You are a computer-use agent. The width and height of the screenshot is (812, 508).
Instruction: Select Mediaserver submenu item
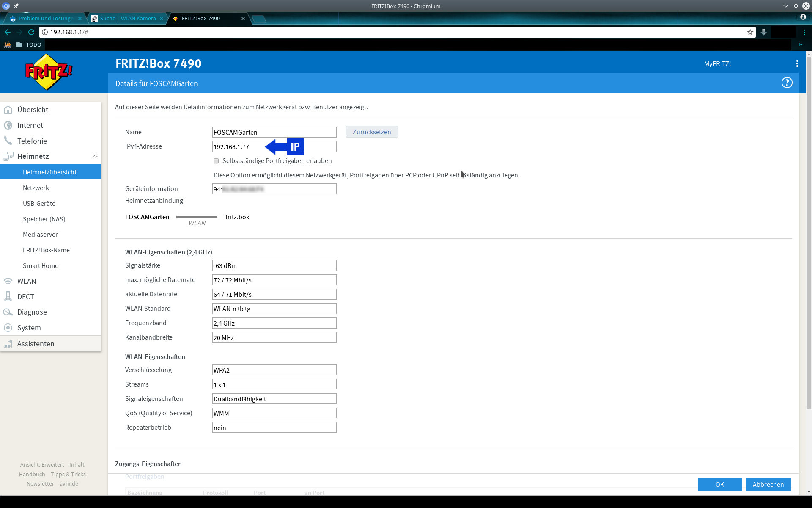coord(51,234)
